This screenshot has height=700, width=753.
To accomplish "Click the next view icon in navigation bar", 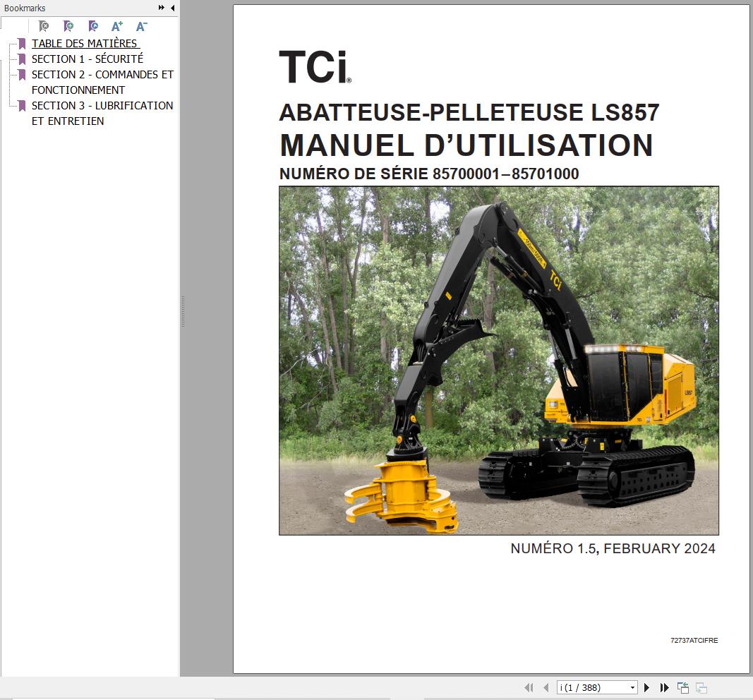I will [x=701, y=687].
